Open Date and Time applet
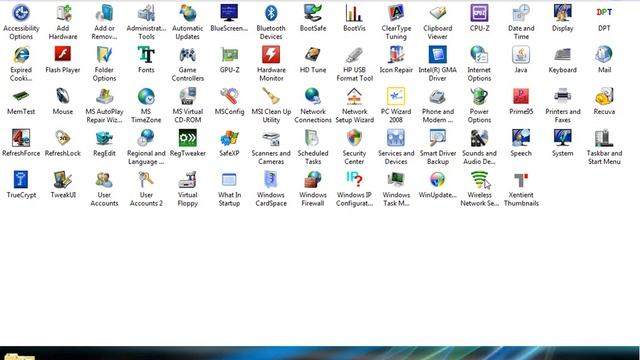 (521, 13)
